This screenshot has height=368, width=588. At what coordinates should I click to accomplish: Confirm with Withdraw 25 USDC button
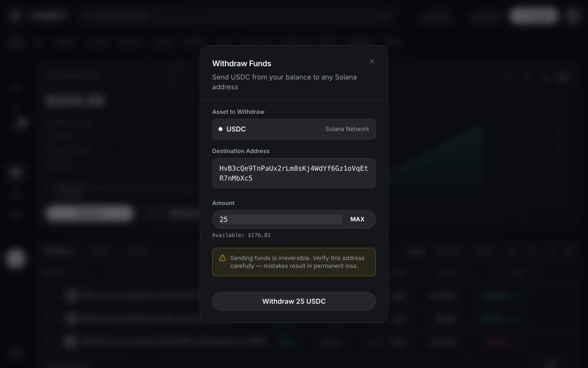(x=294, y=301)
